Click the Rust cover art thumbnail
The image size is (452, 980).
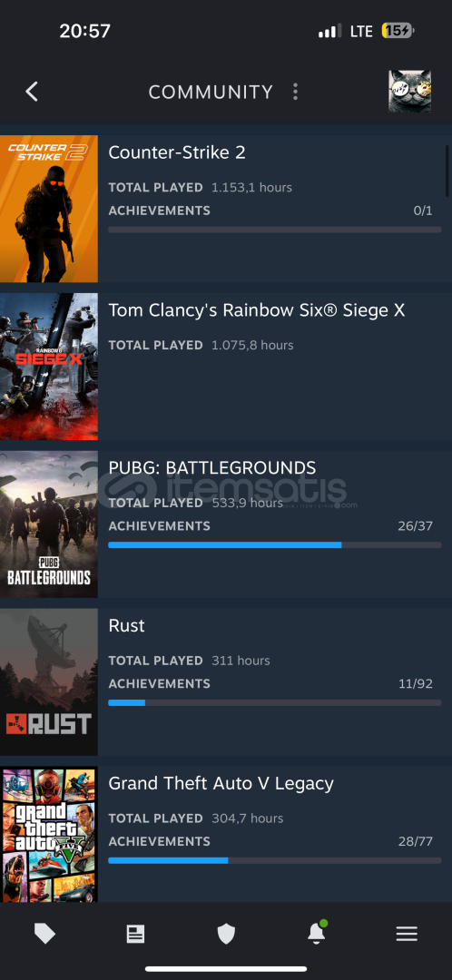[x=49, y=681]
